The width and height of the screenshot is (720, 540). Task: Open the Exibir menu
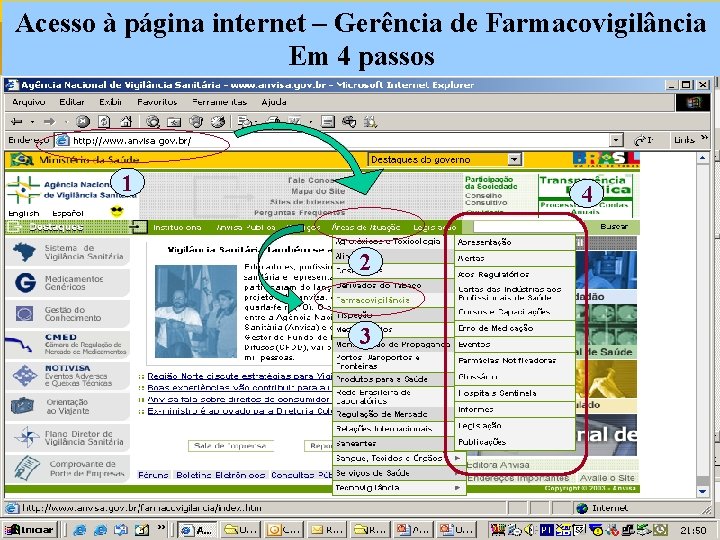click(x=111, y=102)
